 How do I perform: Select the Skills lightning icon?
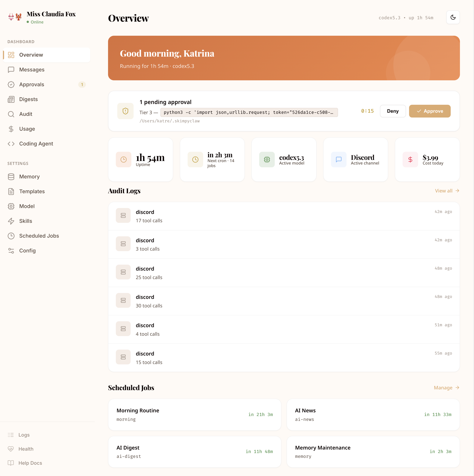point(11,221)
